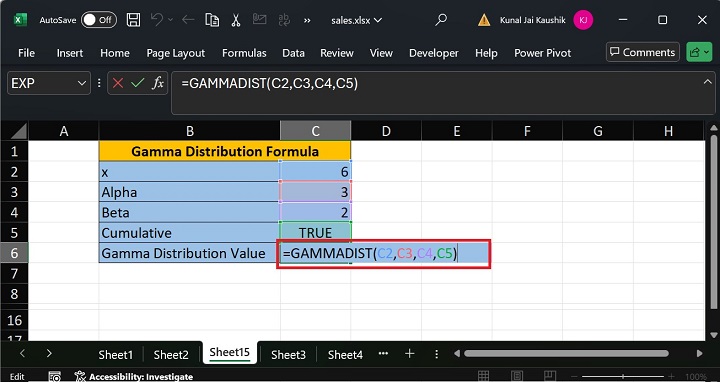The image size is (720, 382).
Task: Click the Comments button
Action: pyautogui.click(x=643, y=52)
